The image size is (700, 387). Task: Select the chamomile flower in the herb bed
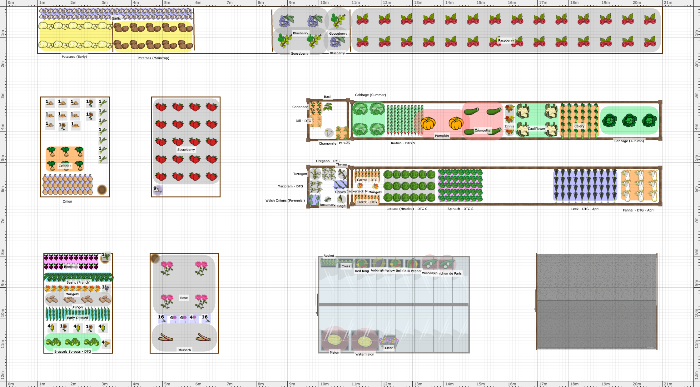pyautogui.click(x=329, y=132)
